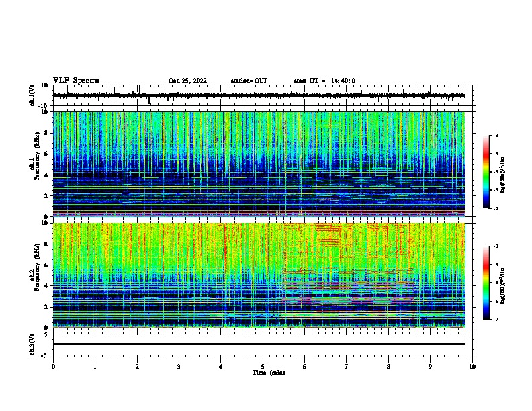The image size is (532, 411).
Task: Select the date text "Oct. 25, 2022"
Action: (187, 81)
